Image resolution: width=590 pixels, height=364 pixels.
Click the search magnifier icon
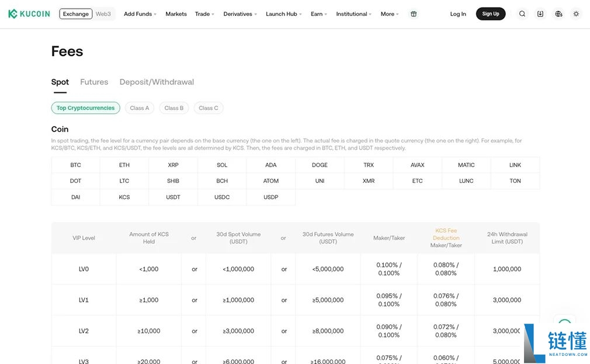pos(522,14)
